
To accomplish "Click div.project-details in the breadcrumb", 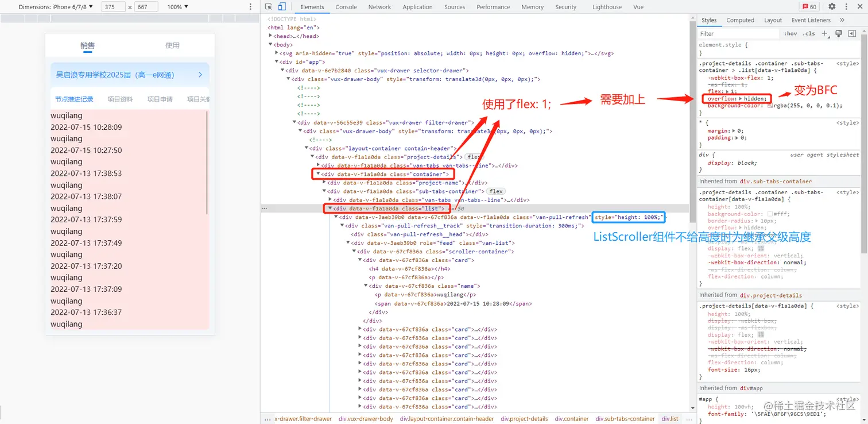I will tap(524, 419).
